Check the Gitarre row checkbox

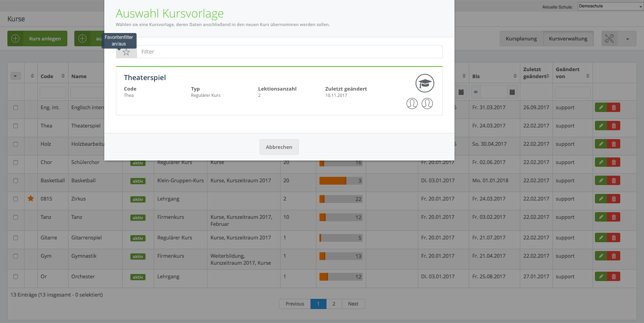pyautogui.click(x=16, y=238)
